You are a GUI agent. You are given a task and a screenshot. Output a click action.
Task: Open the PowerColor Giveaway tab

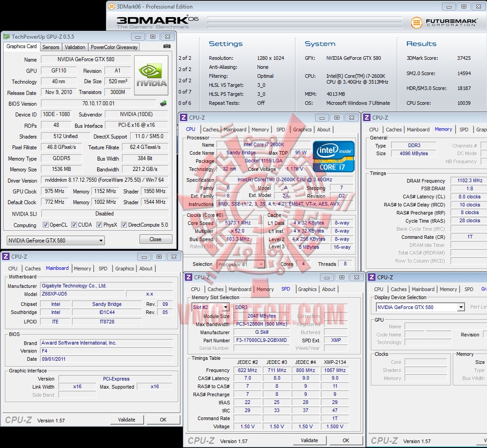pos(114,47)
